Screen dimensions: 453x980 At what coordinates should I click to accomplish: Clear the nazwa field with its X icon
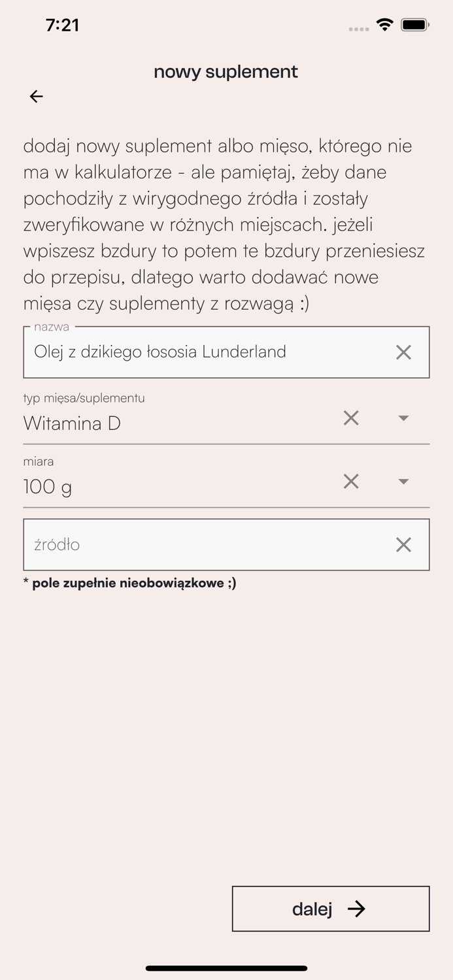[x=403, y=352]
